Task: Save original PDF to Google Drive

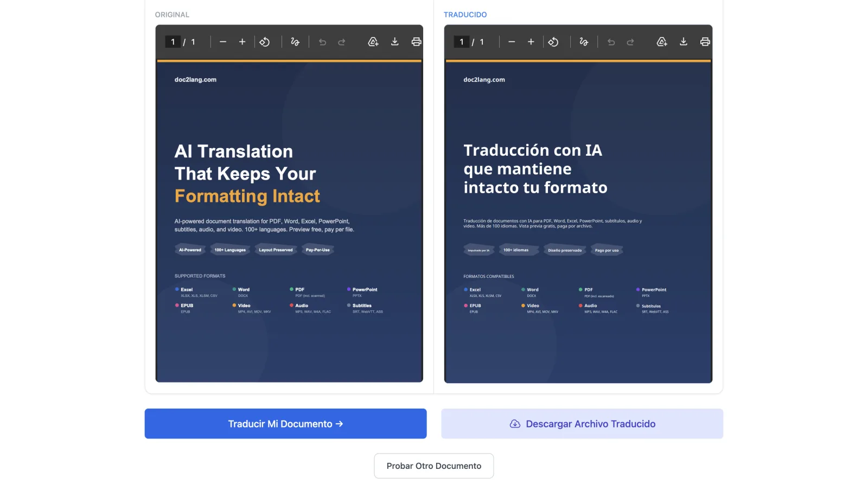Action: (x=373, y=42)
